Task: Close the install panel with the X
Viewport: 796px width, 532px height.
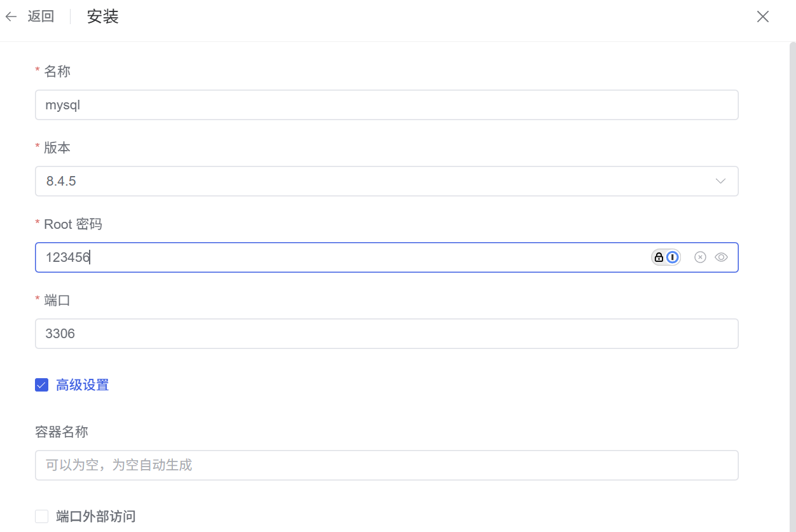Action: pos(763,17)
